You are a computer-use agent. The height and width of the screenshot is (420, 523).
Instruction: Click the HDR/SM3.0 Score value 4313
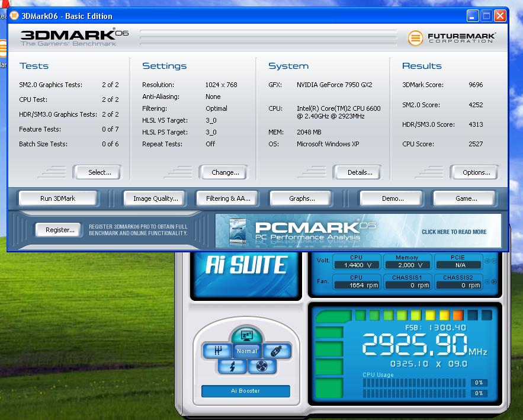coord(476,124)
